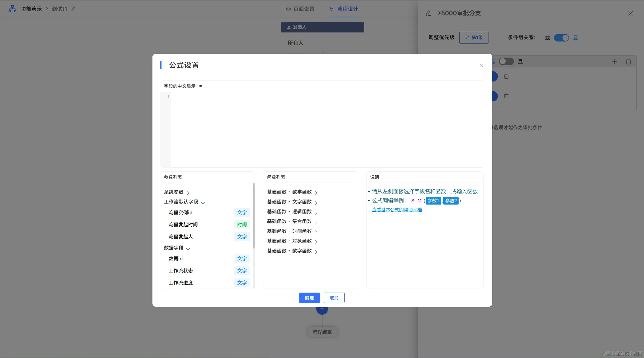Click the 确定 confirm button
Image resolution: width=644 pixels, height=358 pixels.
(309, 298)
